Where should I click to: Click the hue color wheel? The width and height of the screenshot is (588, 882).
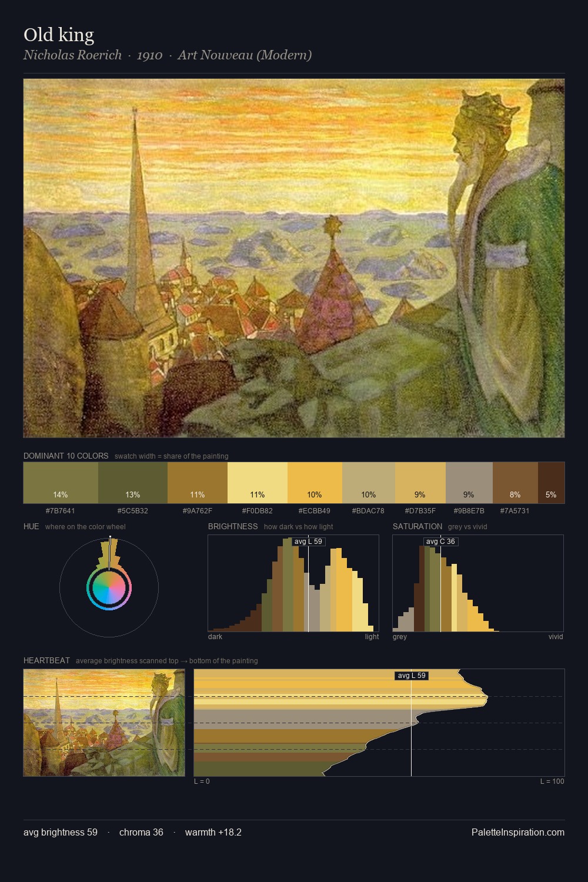pyautogui.click(x=109, y=587)
